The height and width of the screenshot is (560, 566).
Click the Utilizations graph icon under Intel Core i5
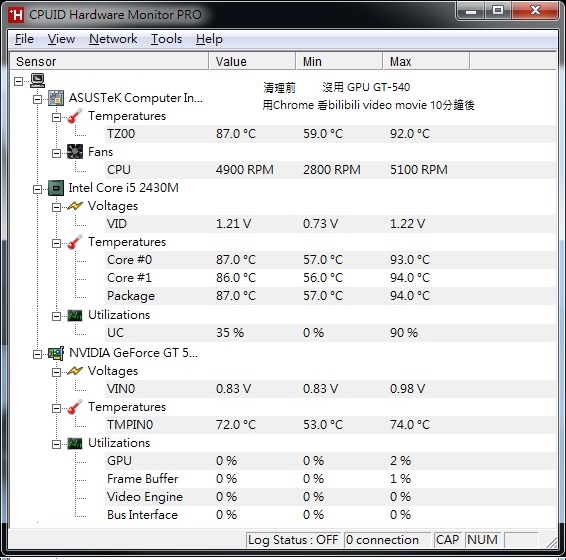click(x=75, y=316)
